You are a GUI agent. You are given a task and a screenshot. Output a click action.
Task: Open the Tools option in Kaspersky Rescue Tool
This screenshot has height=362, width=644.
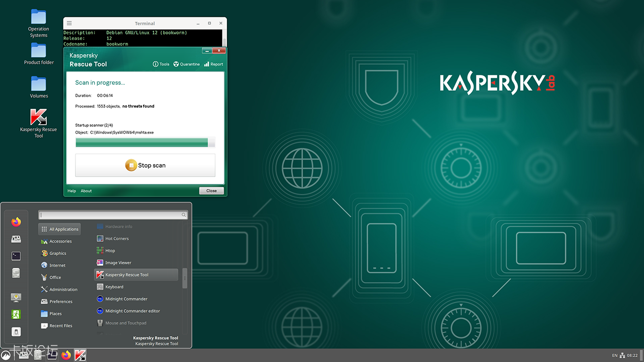click(x=161, y=64)
